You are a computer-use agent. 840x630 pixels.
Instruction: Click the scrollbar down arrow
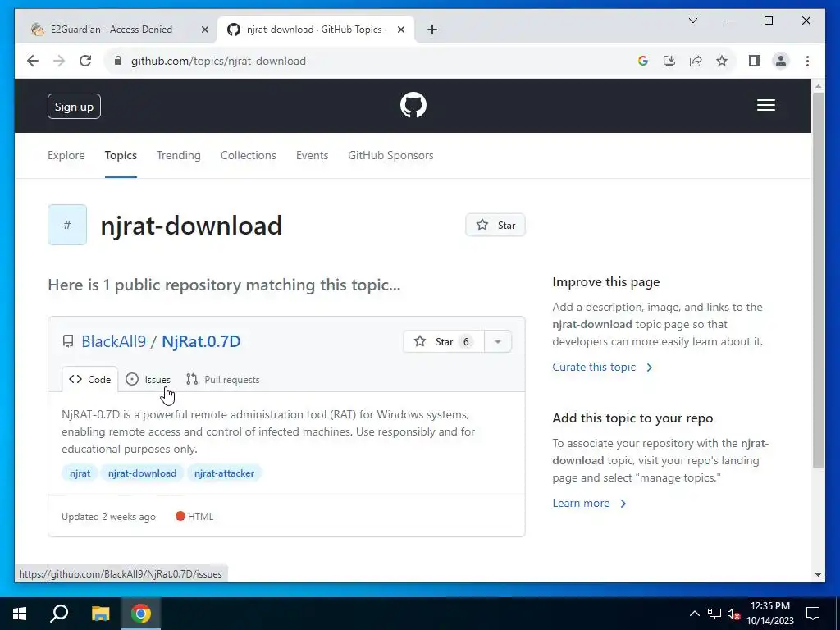[818, 575]
